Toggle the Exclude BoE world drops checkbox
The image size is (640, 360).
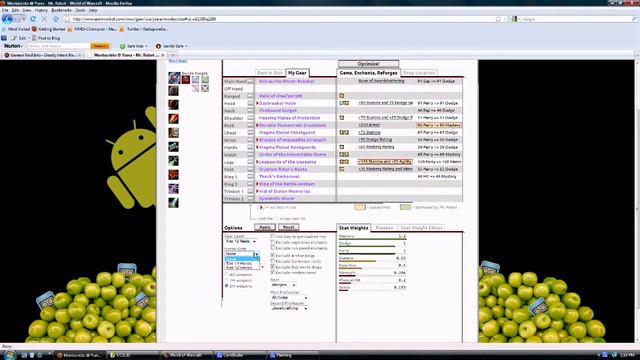coord(273,267)
